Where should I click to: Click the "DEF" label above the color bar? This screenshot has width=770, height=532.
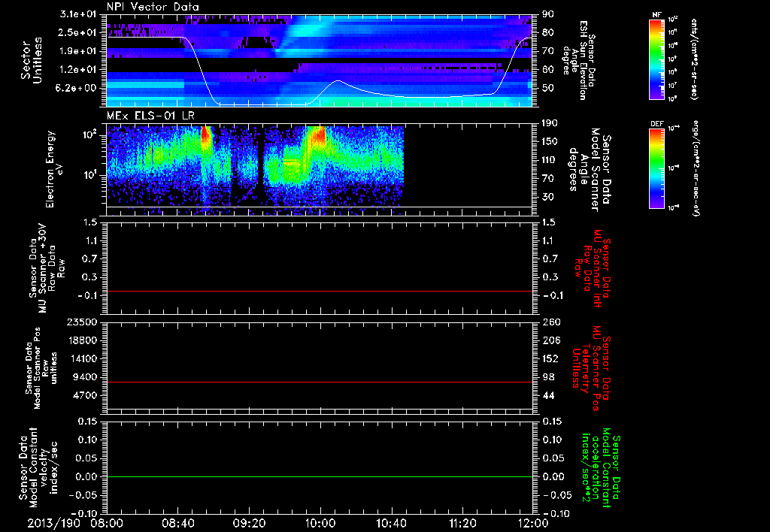pyautogui.click(x=657, y=124)
